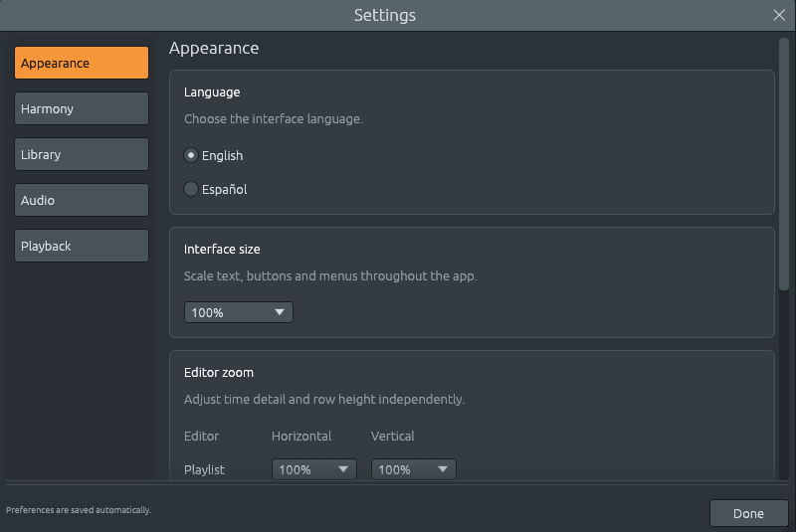Screen dimensions: 796x532
Task: Go to the Audio settings category
Action: [x=82, y=200]
